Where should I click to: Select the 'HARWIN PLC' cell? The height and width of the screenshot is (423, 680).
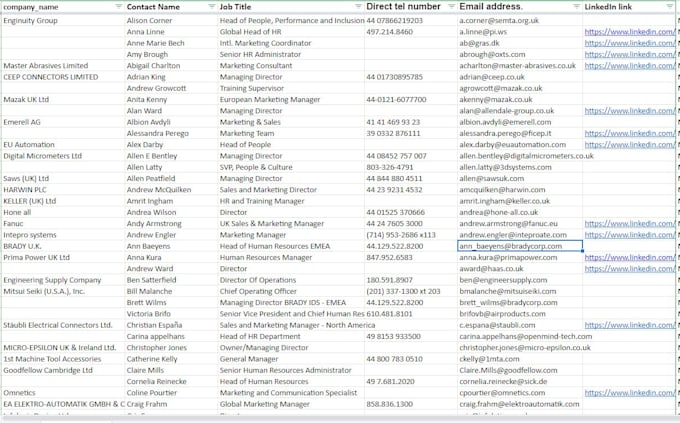click(62, 190)
